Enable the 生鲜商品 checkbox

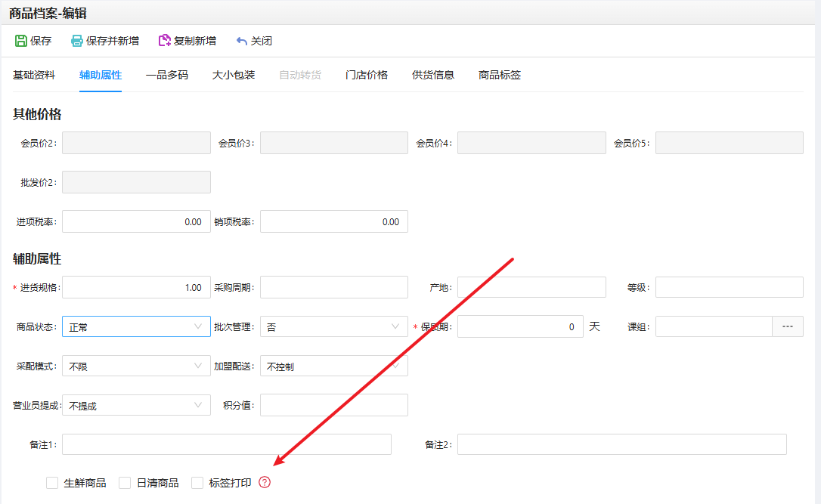click(52, 483)
